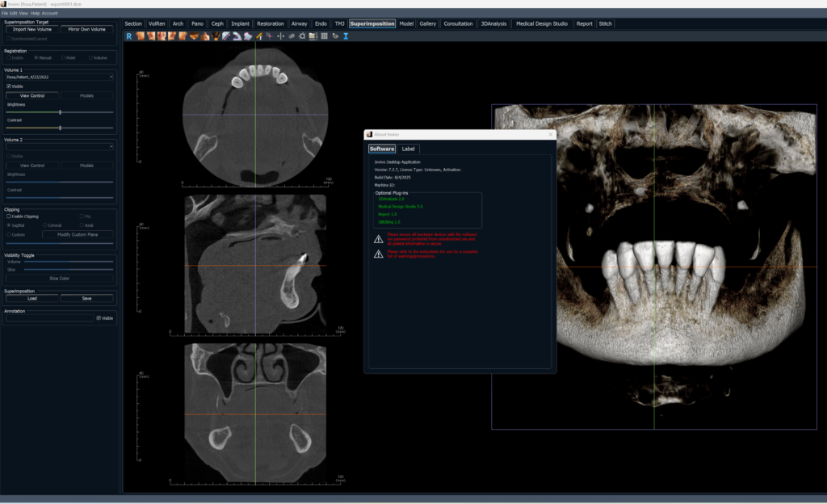Adjust Volume 1 Brightness slider

point(60,112)
